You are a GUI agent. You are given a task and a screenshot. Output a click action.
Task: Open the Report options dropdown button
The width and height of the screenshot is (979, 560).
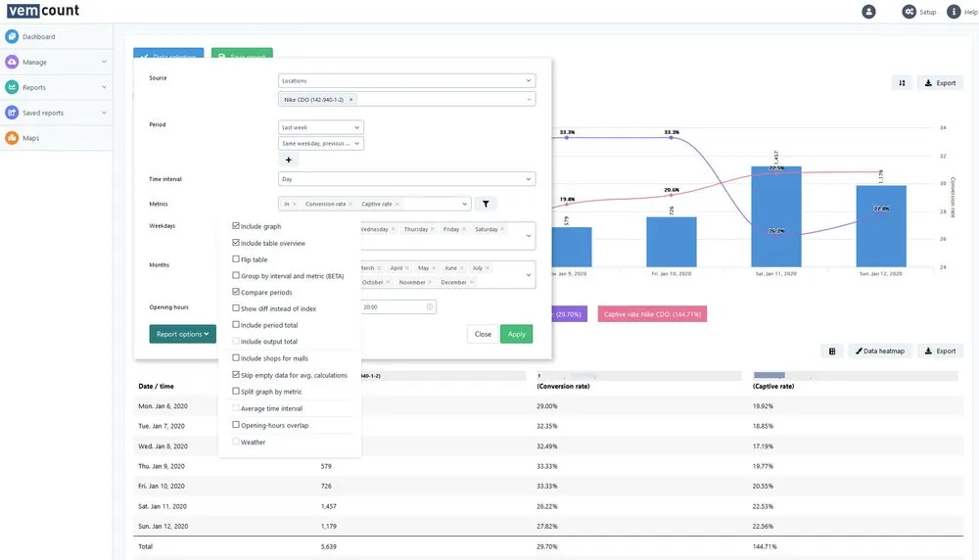pyautogui.click(x=182, y=334)
